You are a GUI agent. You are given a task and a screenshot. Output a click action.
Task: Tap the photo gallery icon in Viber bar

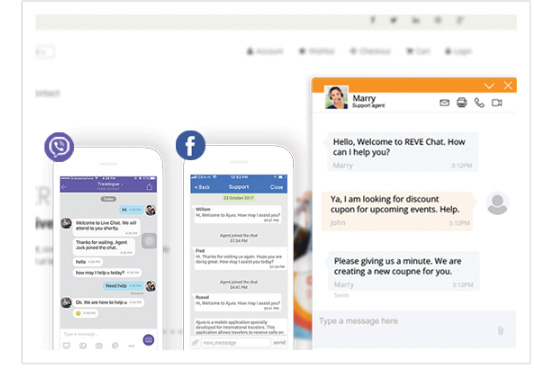click(x=83, y=346)
